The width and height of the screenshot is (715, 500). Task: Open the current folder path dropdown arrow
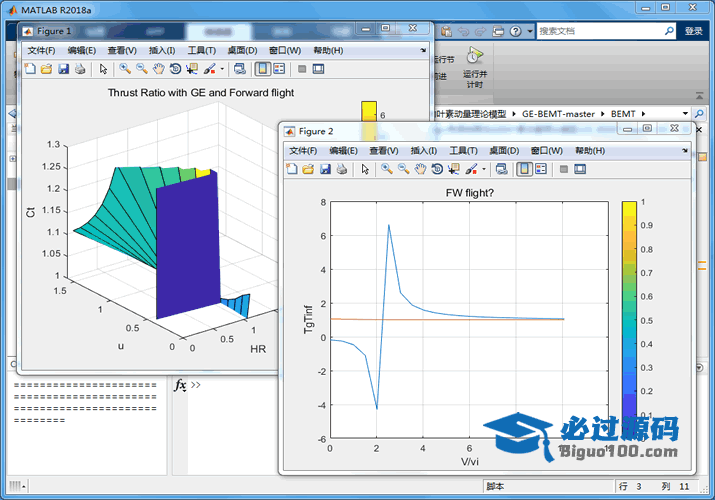point(685,114)
